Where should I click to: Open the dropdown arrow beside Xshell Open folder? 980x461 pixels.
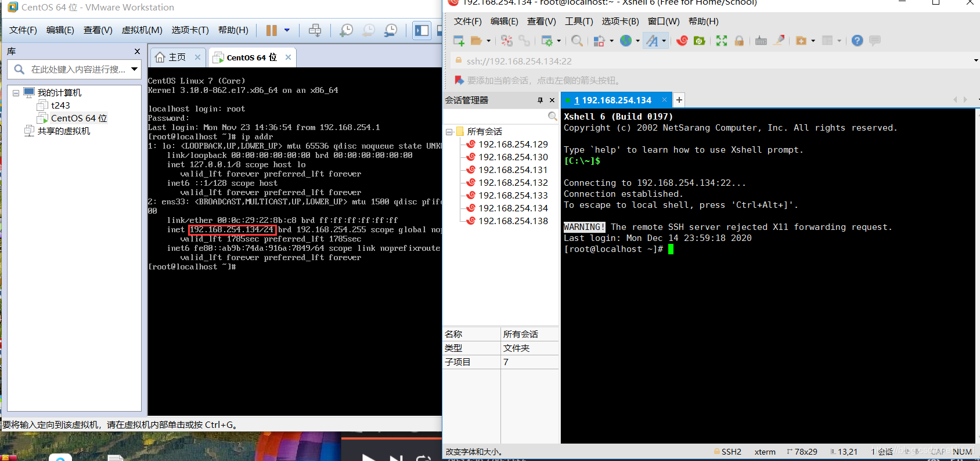(x=488, y=41)
